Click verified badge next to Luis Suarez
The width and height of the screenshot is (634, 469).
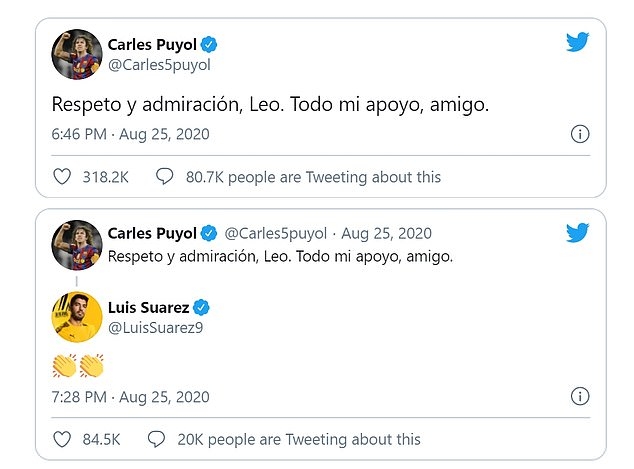coord(200,307)
